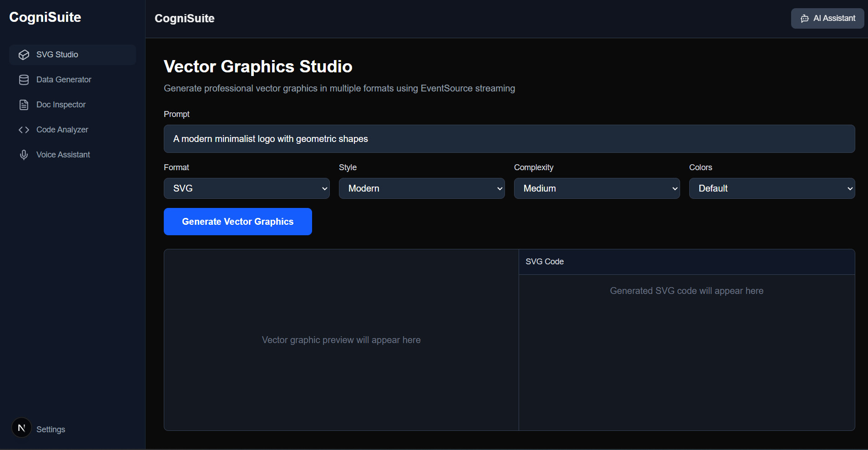
Task: Click the Colors field label
Action: tap(701, 167)
